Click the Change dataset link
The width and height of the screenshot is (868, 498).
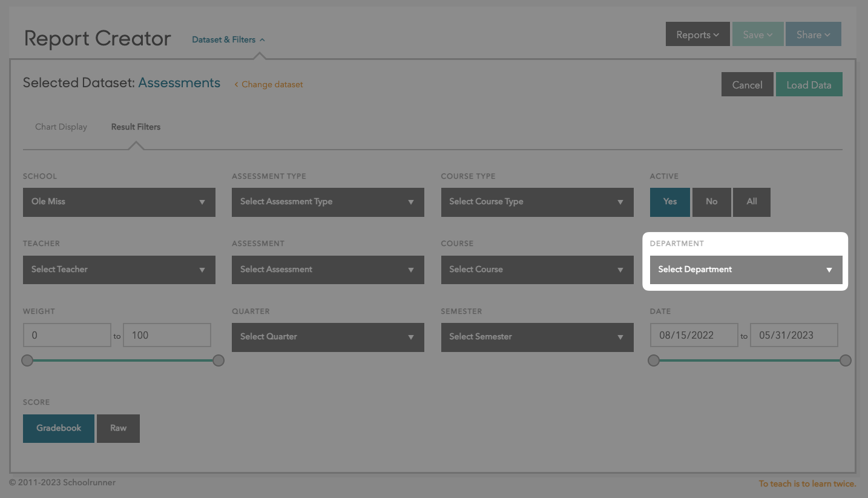[269, 85]
